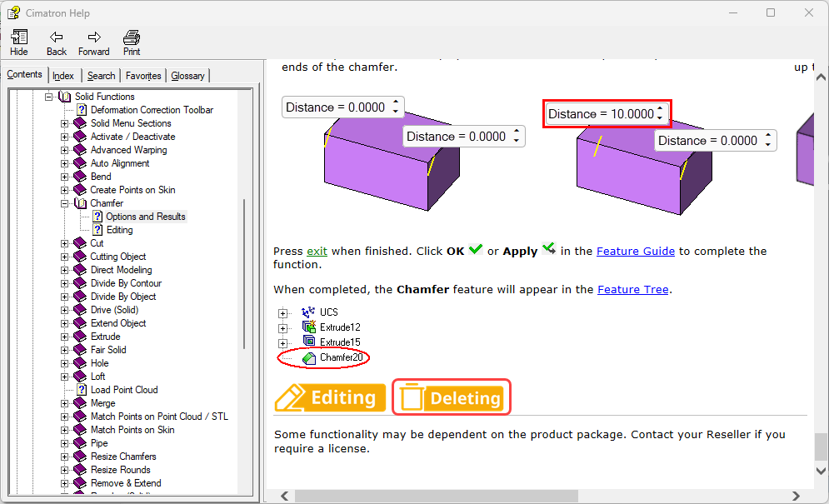
Task: Click the Options and Results topic icon
Action: tap(97, 217)
